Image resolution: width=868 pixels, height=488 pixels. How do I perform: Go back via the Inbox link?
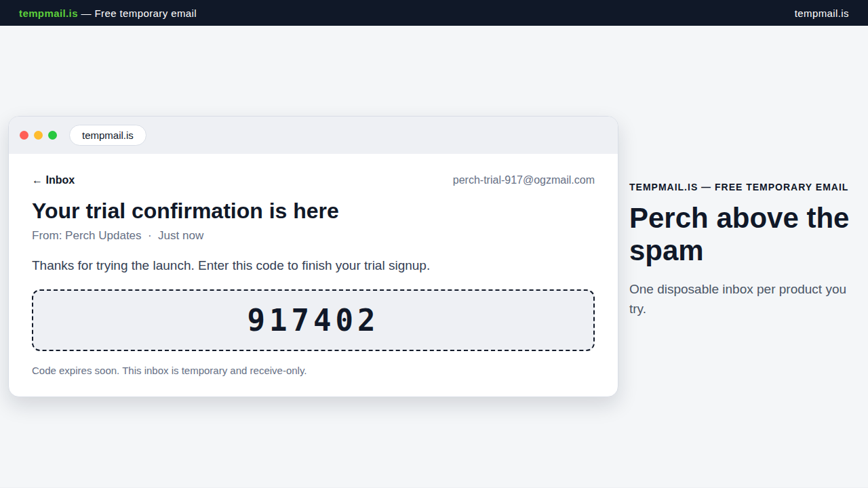[x=54, y=180]
